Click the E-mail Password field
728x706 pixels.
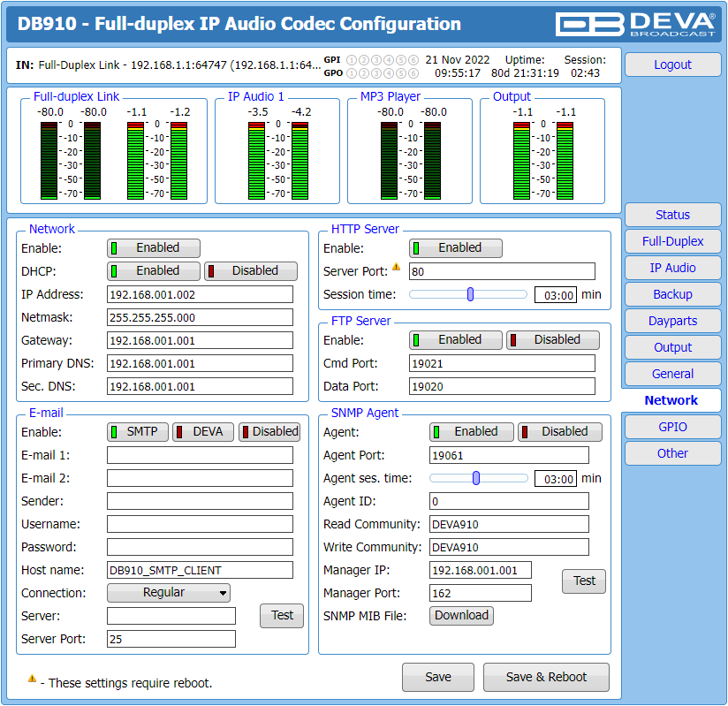200,547
